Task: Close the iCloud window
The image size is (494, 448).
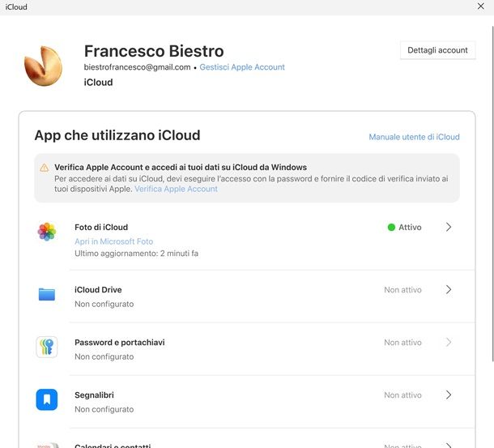Action: tap(481, 6)
